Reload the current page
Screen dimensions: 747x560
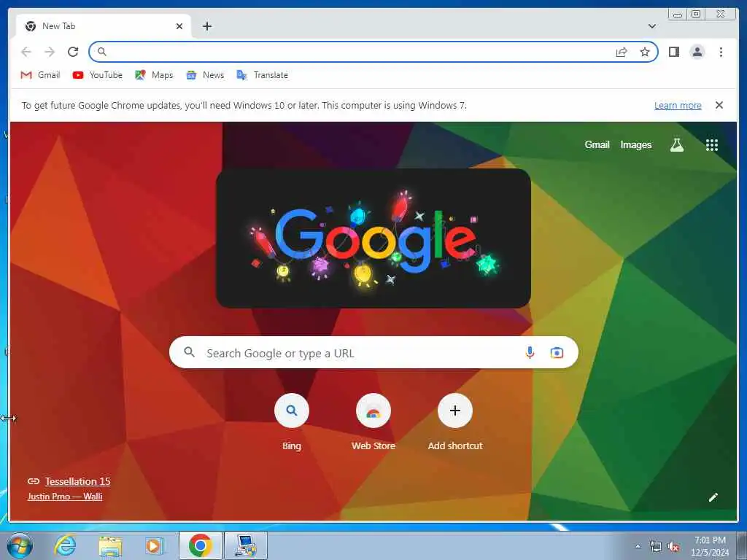pos(73,52)
